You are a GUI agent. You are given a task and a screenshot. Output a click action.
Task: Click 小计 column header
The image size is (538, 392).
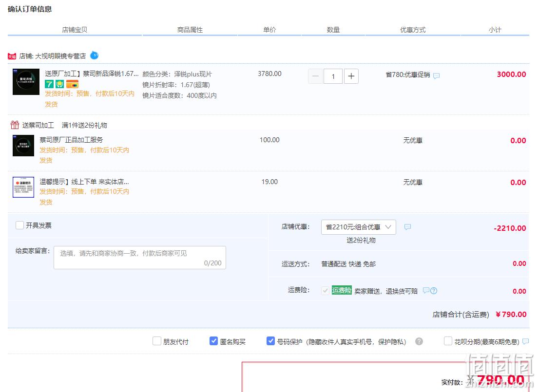coord(495,30)
